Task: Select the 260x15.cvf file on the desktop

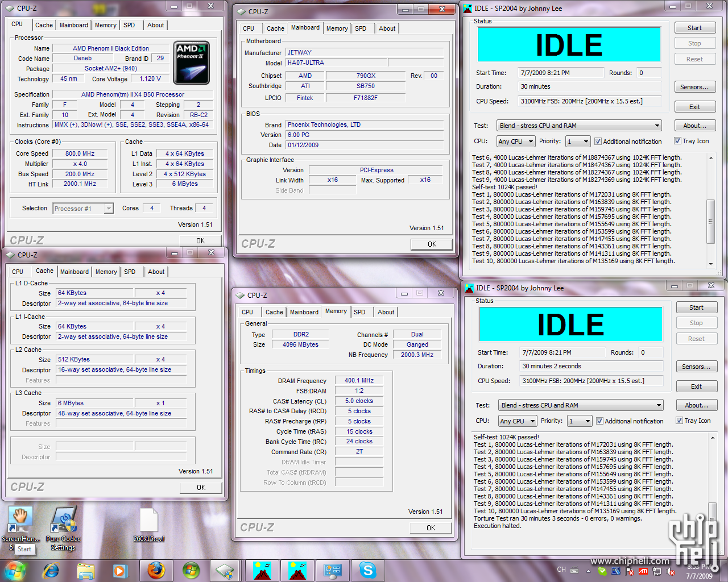Action: pyautogui.click(x=149, y=525)
